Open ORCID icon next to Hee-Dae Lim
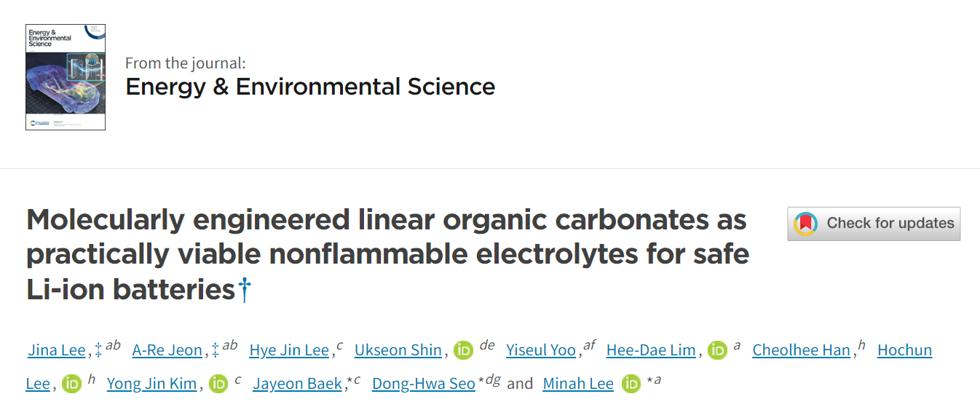The width and height of the screenshot is (980, 418). point(718,350)
